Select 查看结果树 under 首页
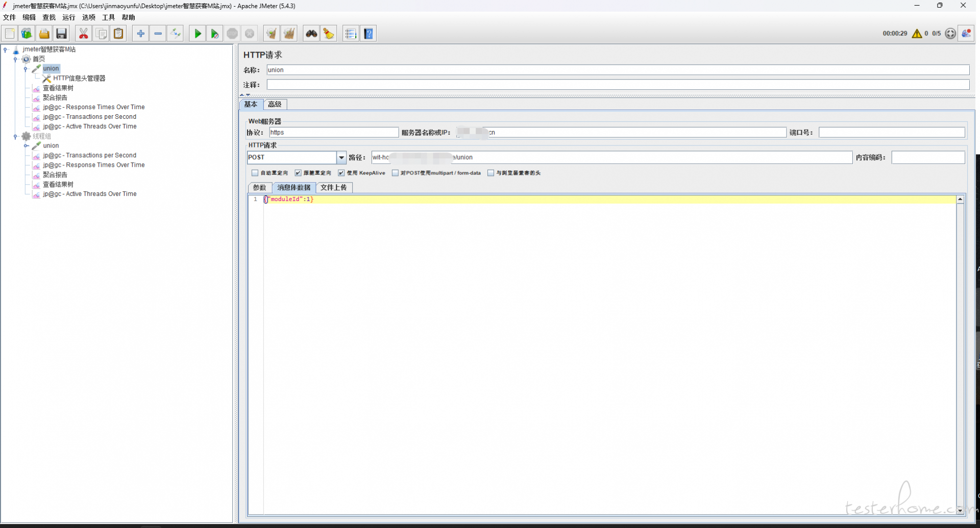Image resolution: width=980 pixels, height=528 pixels. click(58, 88)
